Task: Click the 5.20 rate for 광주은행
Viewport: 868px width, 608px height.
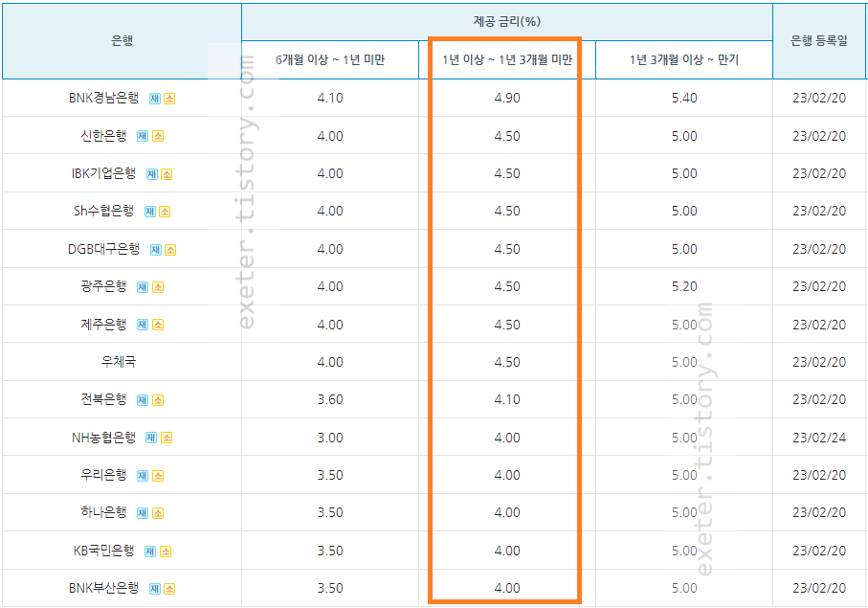Action: [684, 287]
